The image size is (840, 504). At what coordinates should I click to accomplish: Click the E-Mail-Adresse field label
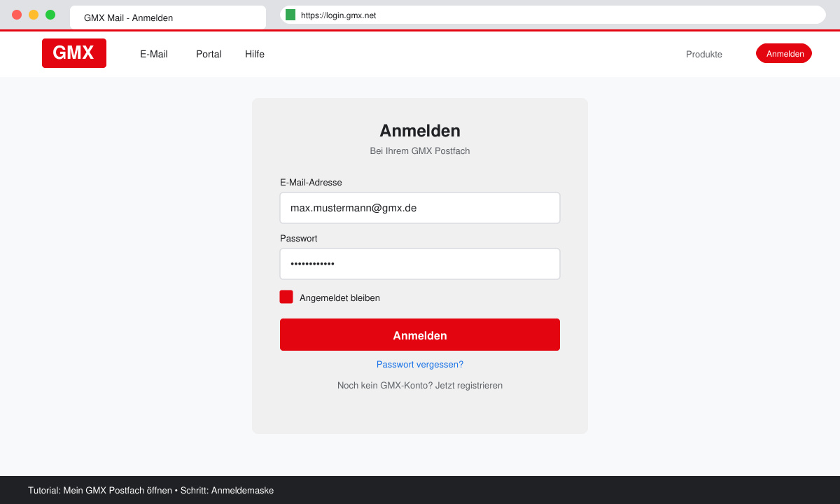click(311, 182)
